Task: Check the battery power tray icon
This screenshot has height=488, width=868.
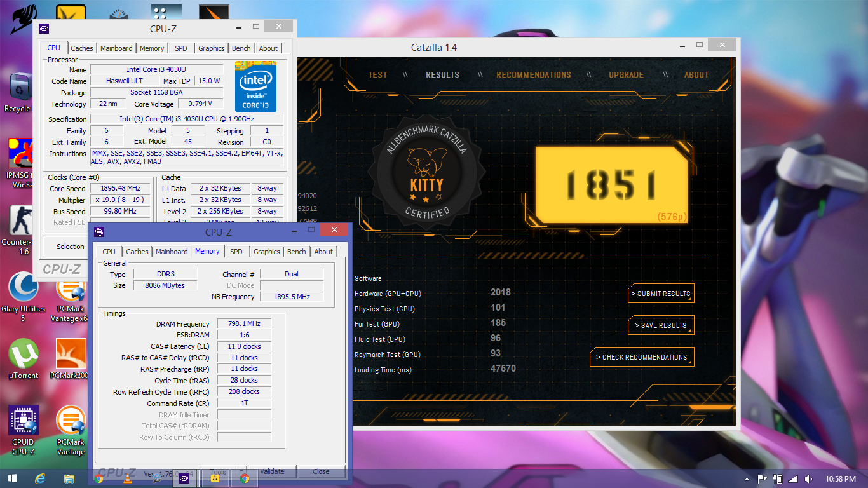Action: 777,478
